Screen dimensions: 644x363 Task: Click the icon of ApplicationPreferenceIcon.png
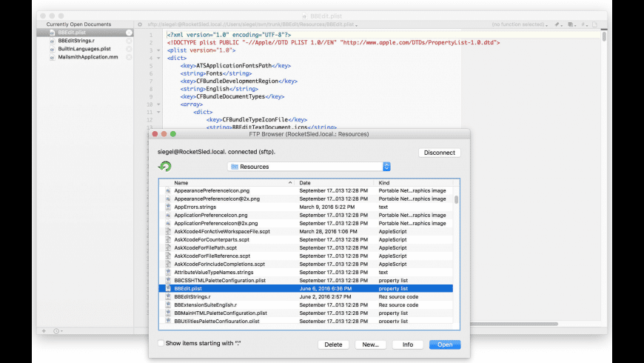(x=168, y=215)
